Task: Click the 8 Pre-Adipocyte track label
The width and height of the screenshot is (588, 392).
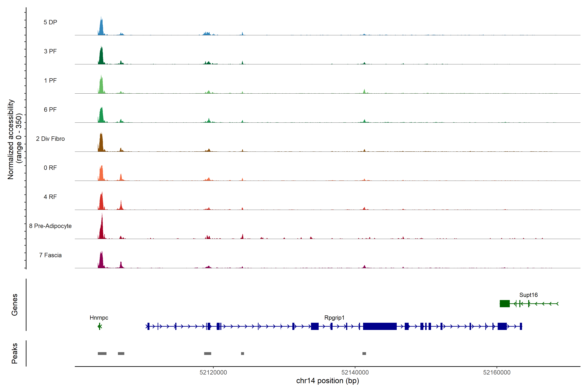Action: tap(50, 226)
